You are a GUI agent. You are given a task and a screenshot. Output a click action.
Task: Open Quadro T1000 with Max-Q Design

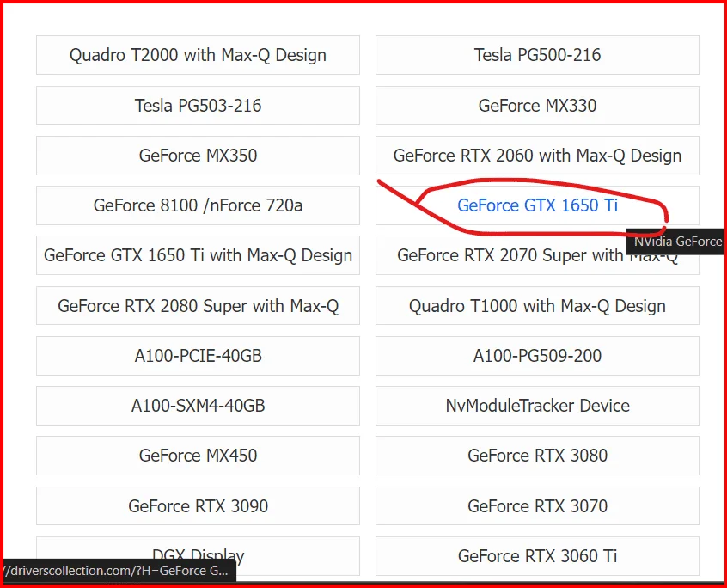[537, 306]
